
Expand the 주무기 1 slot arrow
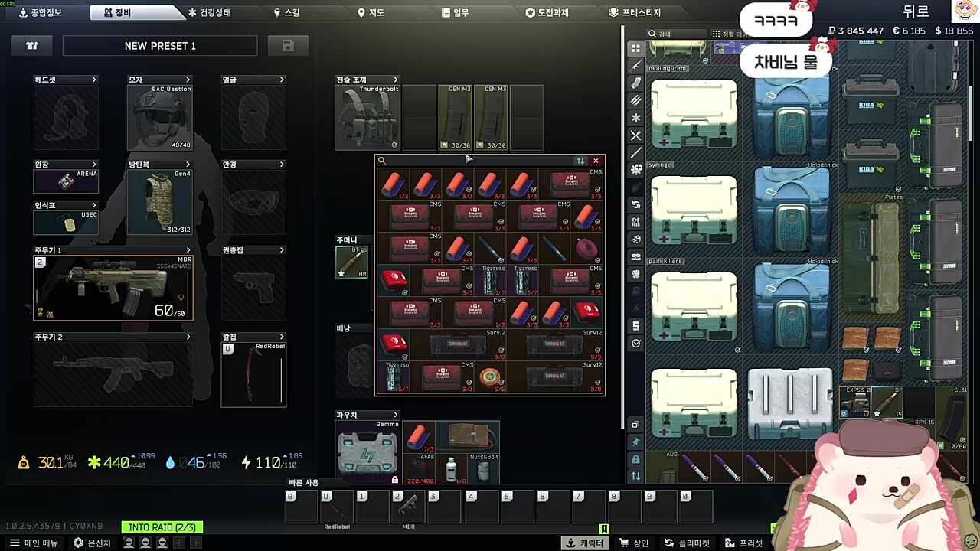188,250
